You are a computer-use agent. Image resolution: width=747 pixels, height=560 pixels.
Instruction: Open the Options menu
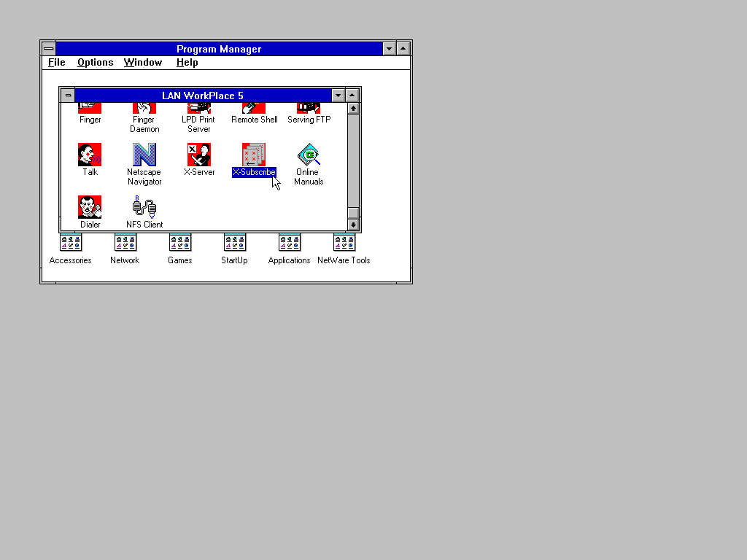[x=96, y=63]
